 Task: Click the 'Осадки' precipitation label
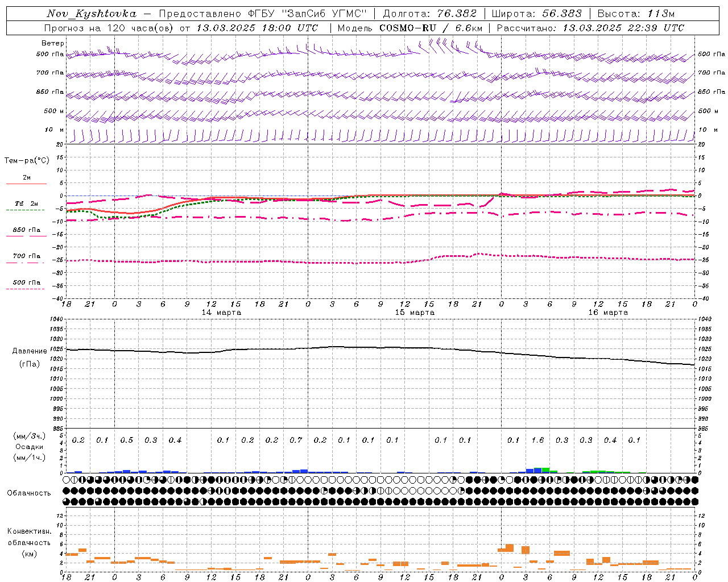[30, 447]
